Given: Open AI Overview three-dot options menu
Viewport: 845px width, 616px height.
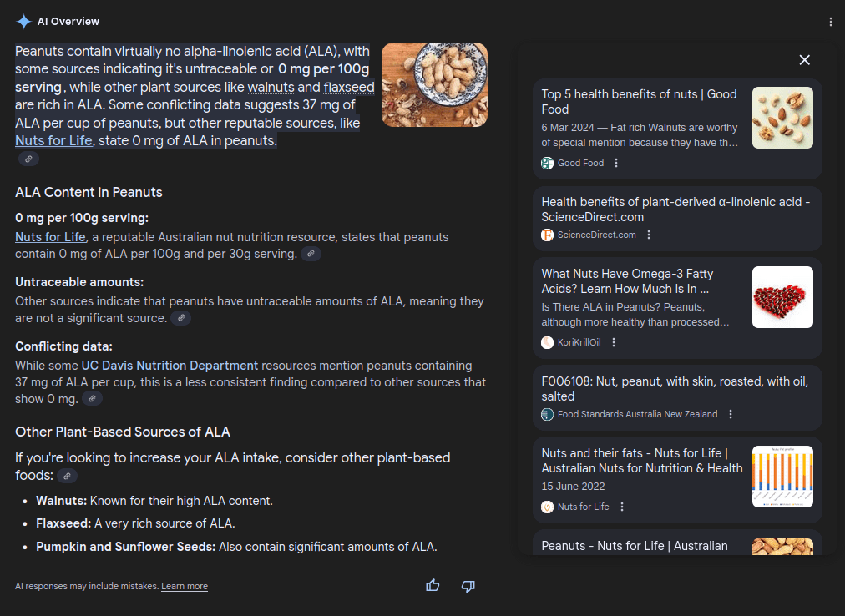Looking at the screenshot, I should 830,22.
